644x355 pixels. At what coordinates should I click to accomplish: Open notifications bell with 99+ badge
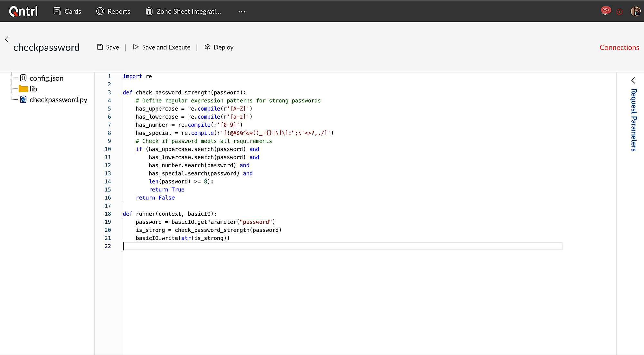(605, 11)
